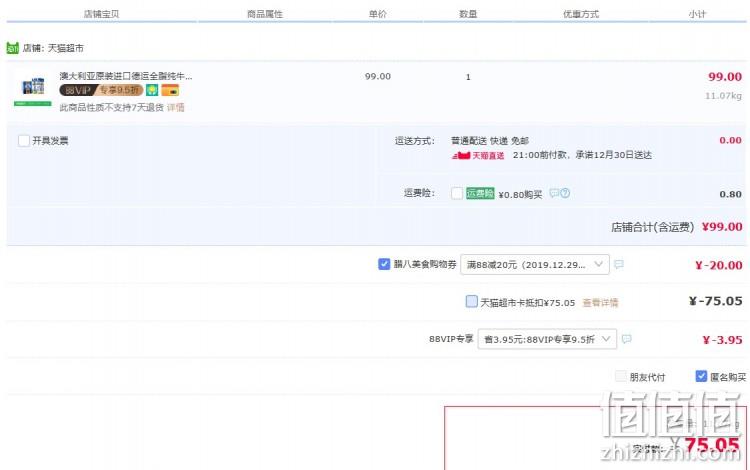The width and height of the screenshot is (750, 470).
Task: Expand the 满88减20元 coupon dropdown
Action: click(x=535, y=264)
